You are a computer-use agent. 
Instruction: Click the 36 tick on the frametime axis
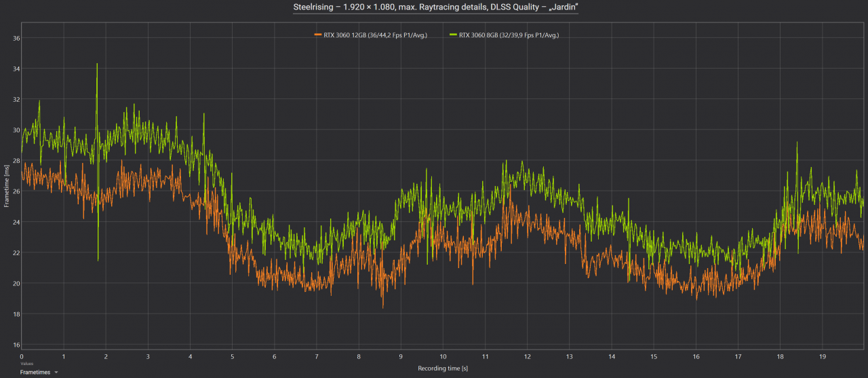click(16, 38)
